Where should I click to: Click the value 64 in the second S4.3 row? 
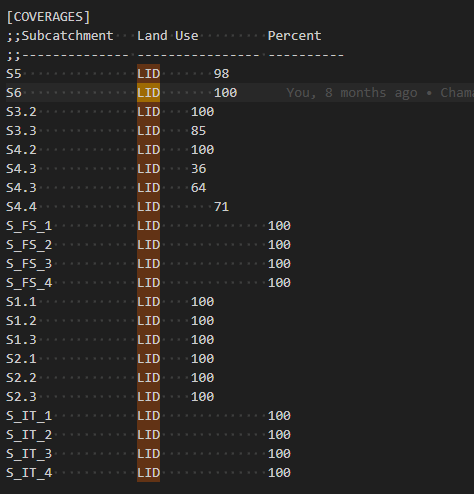198,188
